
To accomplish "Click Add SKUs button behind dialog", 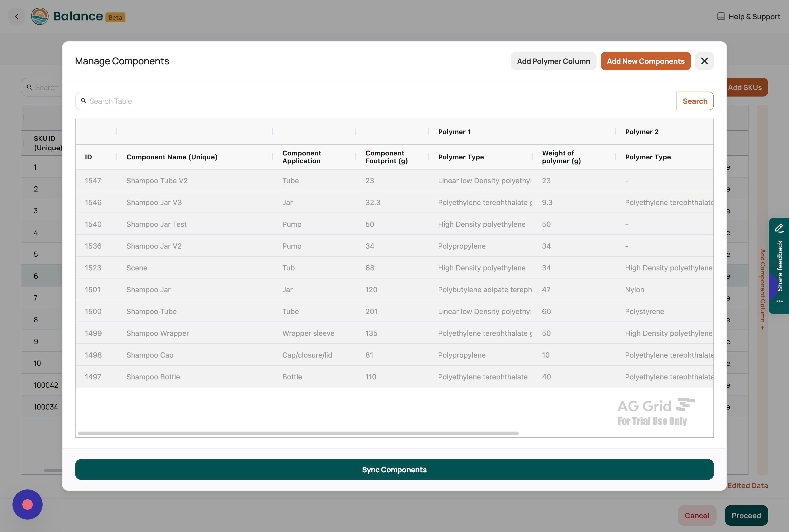I will pyautogui.click(x=747, y=87).
